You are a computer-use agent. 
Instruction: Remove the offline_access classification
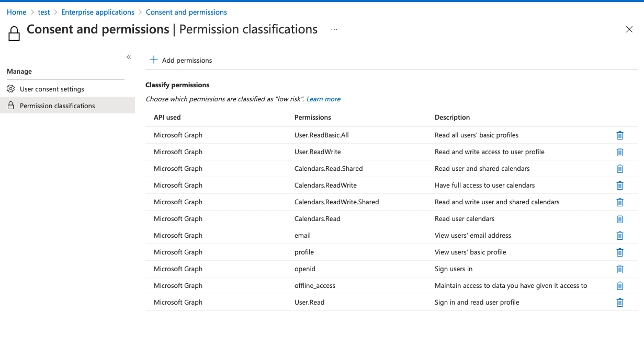click(x=619, y=286)
